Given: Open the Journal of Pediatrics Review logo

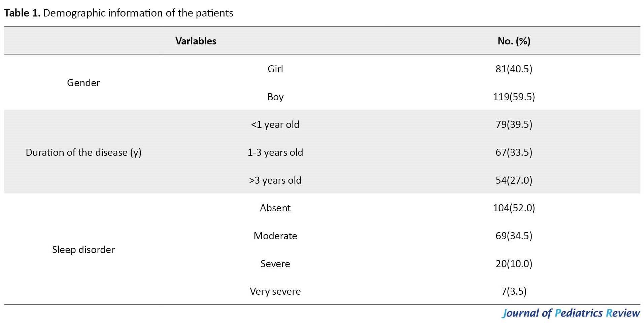Looking at the screenshot, I should [x=571, y=313].
